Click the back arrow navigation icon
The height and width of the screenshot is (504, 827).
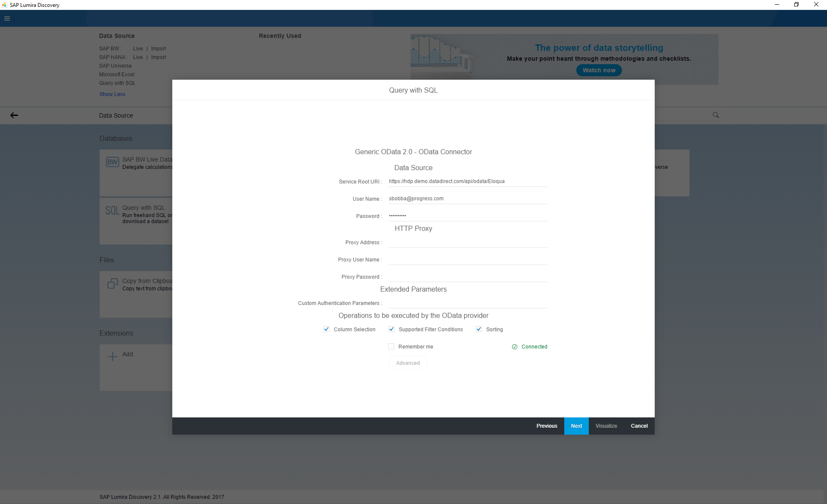click(x=15, y=115)
